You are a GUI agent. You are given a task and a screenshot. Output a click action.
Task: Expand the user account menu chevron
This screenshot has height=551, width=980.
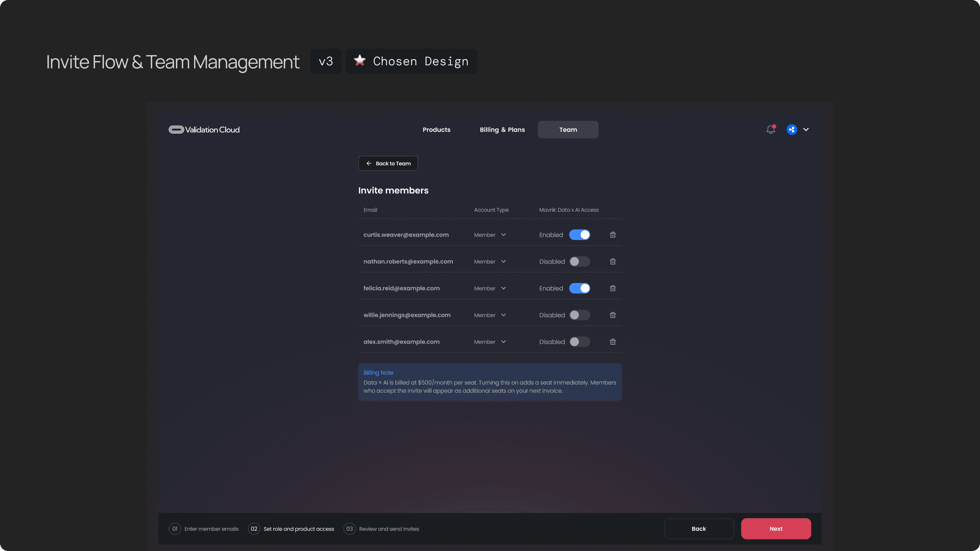click(806, 130)
